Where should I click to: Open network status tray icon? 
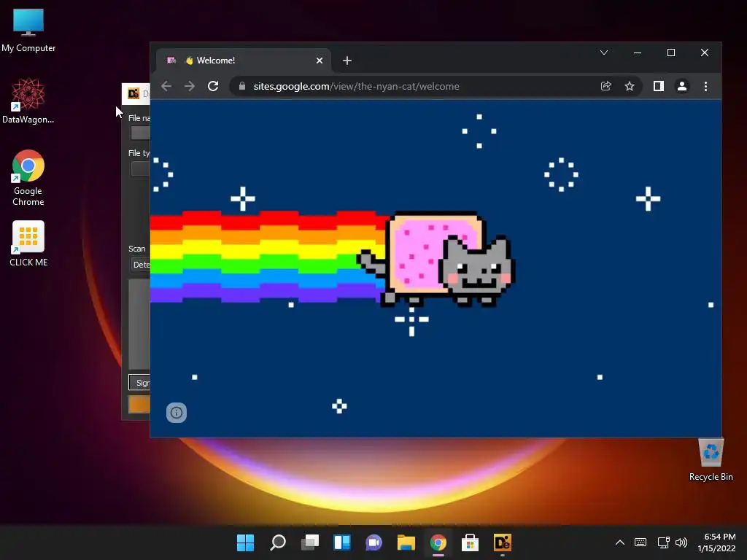click(x=663, y=542)
